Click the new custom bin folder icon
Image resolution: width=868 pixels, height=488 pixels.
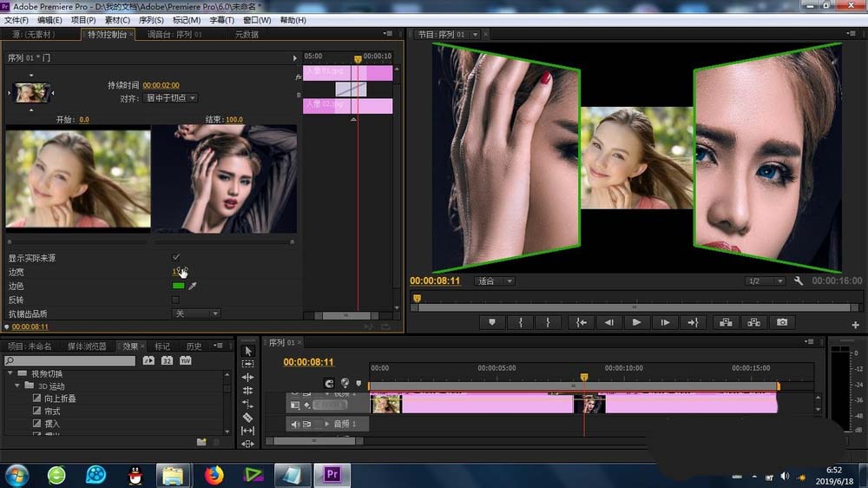pos(201,442)
